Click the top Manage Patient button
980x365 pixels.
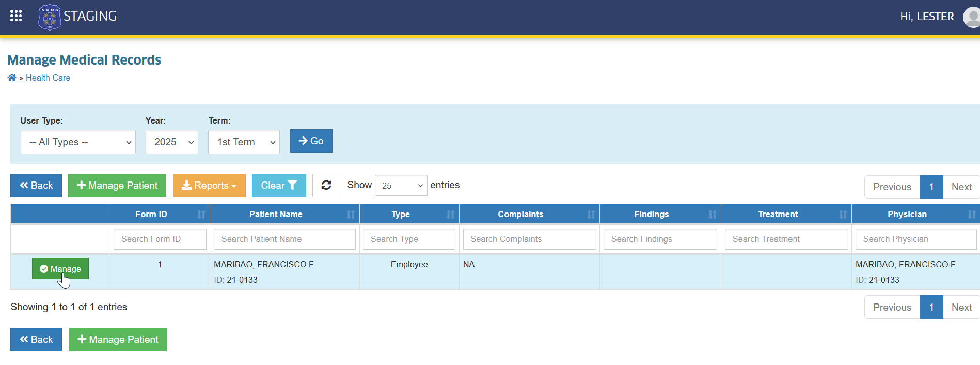pyautogui.click(x=117, y=186)
